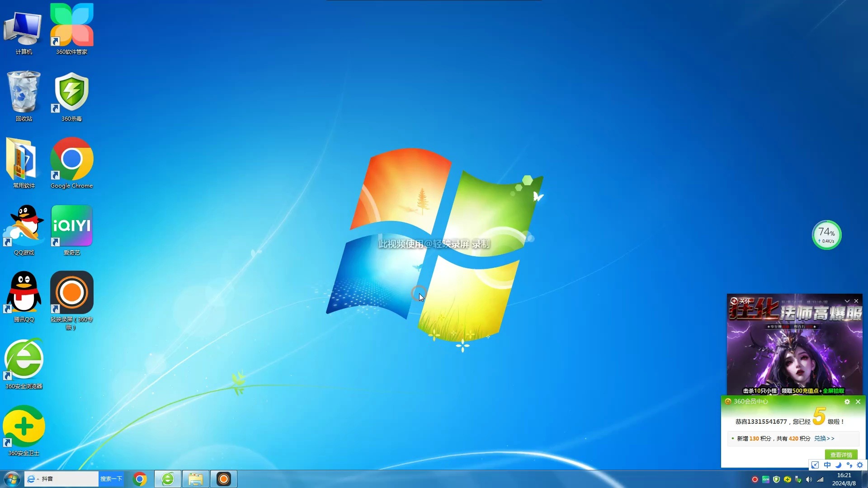Open taskbar File Explorer icon
Image resolution: width=868 pixels, height=488 pixels.
click(195, 479)
